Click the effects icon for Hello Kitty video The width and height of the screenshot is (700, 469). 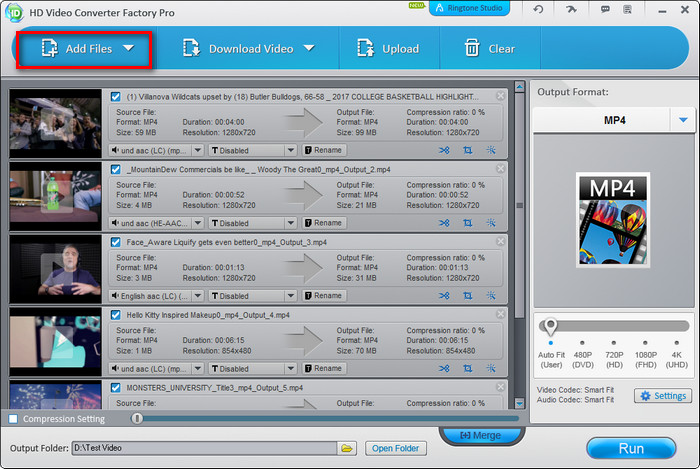491,369
